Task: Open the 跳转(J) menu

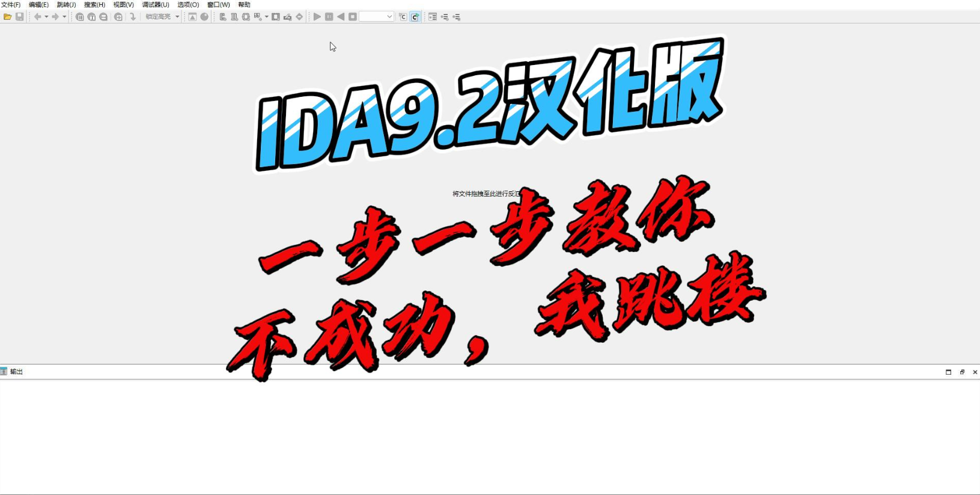Action: 66,5
